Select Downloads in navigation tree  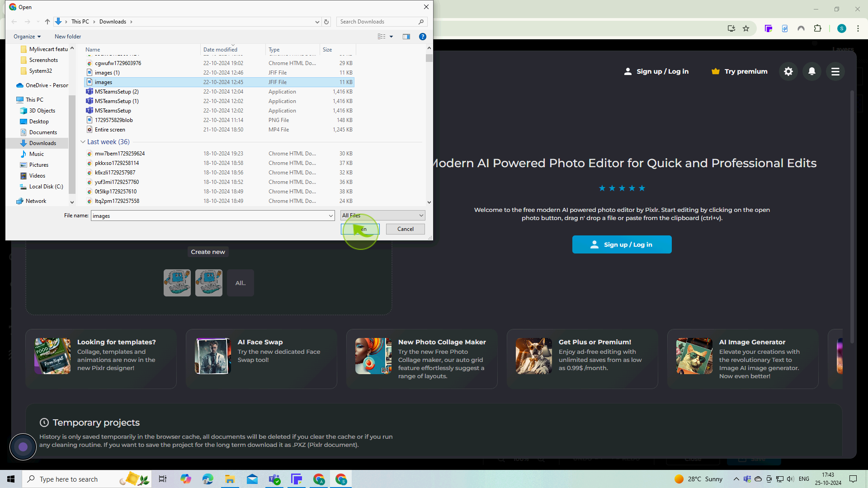coord(43,143)
